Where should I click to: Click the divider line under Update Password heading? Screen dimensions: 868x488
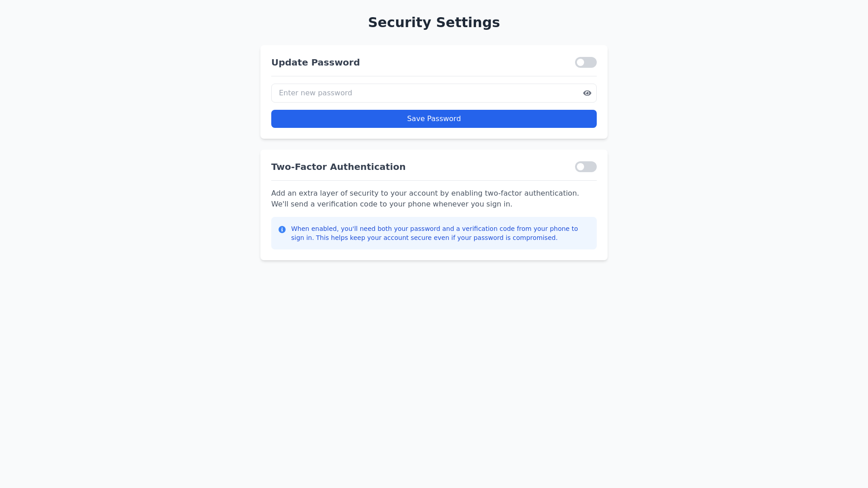click(x=434, y=76)
